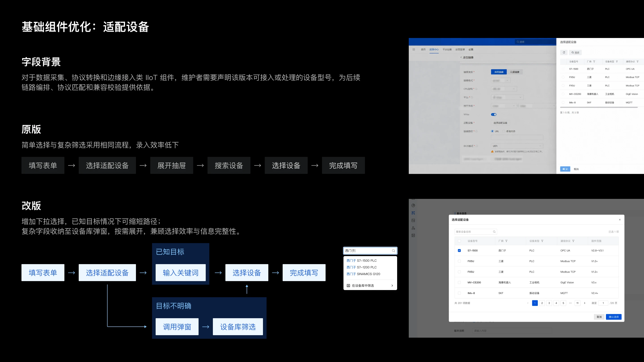Click the 通信协议 filter icon in the modal table

573,241
